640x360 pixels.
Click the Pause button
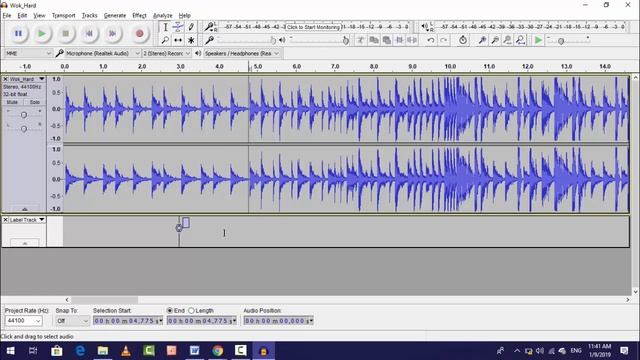18,33
